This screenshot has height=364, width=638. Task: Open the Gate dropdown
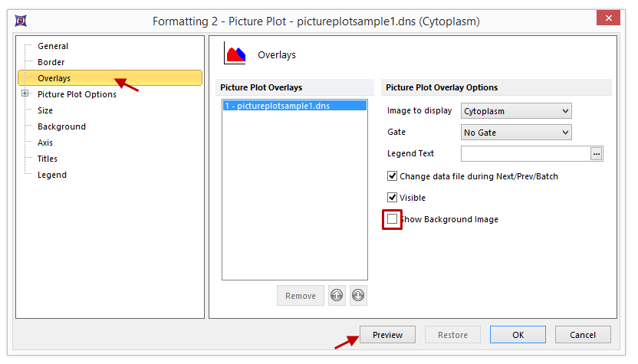pos(516,133)
